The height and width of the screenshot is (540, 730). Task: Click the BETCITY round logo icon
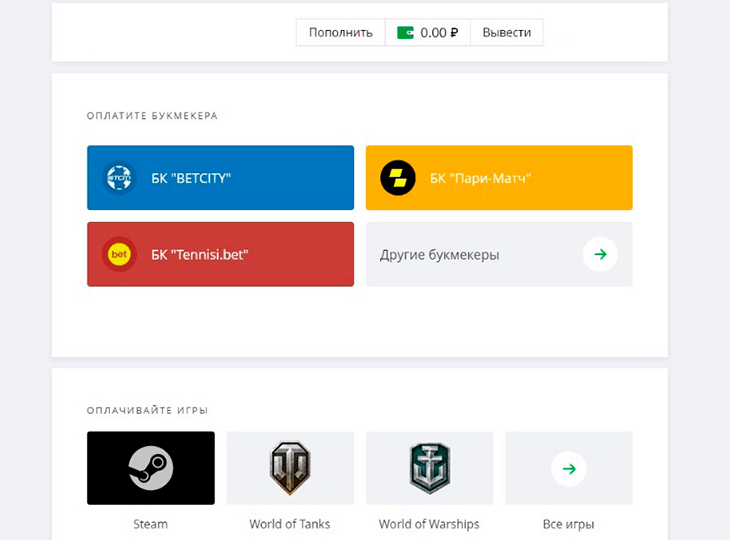[x=119, y=178]
